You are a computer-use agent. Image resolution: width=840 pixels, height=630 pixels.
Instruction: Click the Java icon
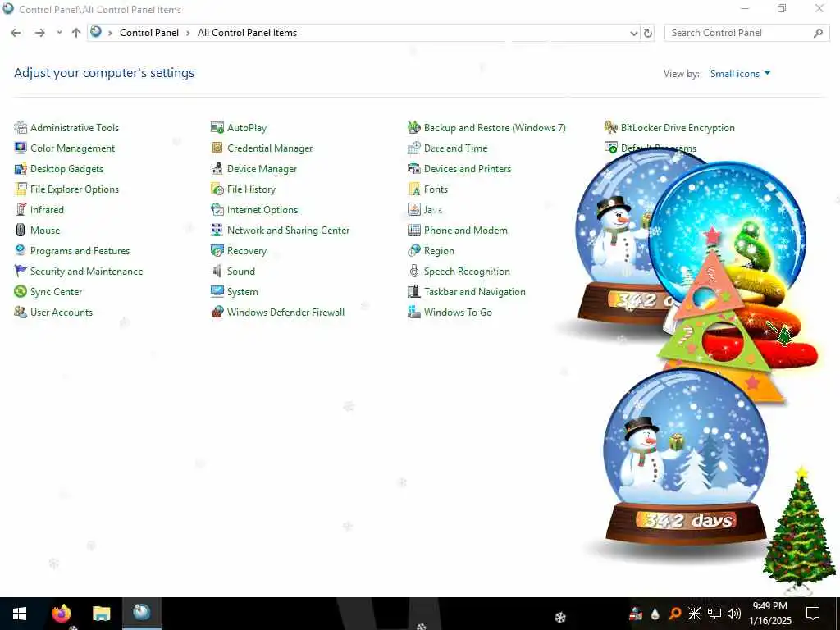[x=413, y=209]
